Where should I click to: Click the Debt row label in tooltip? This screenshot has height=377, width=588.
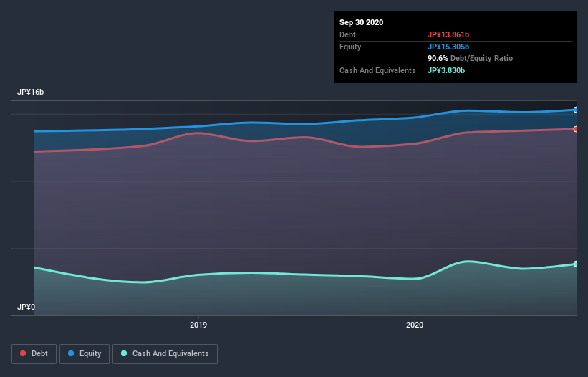(347, 34)
